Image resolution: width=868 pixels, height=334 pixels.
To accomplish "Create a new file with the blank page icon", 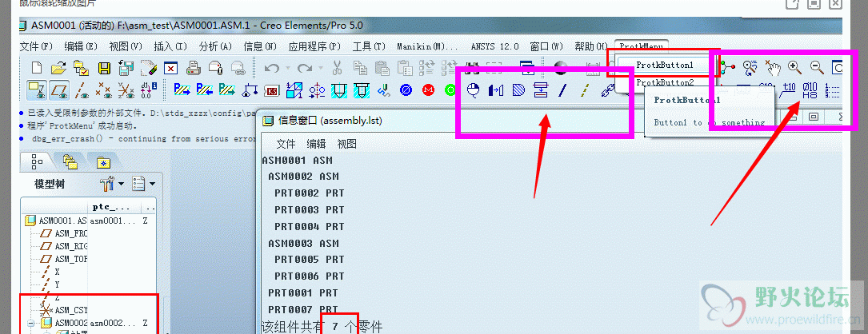I will pyautogui.click(x=37, y=68).
